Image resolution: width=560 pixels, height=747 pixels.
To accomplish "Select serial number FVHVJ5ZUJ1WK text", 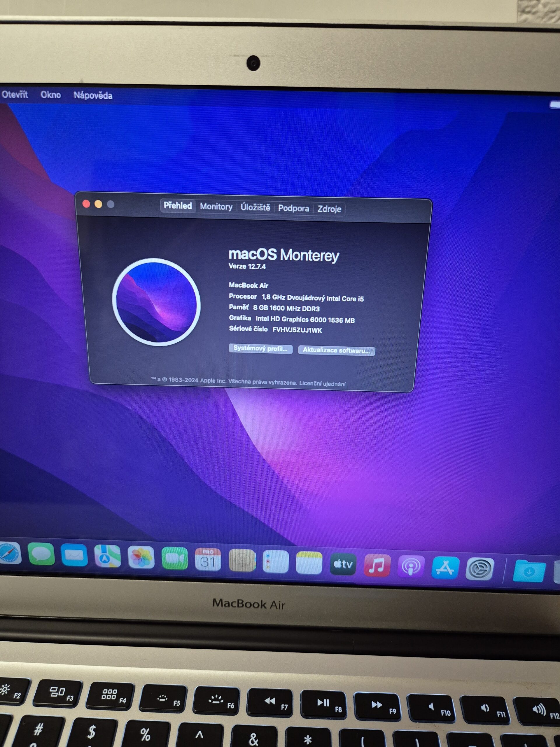I will (297, 330).
